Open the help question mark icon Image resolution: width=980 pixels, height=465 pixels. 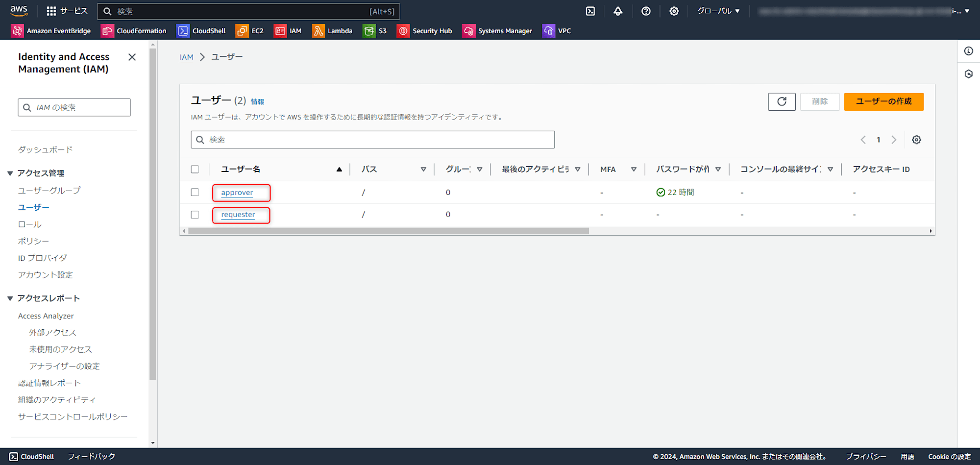coord(646,11)
